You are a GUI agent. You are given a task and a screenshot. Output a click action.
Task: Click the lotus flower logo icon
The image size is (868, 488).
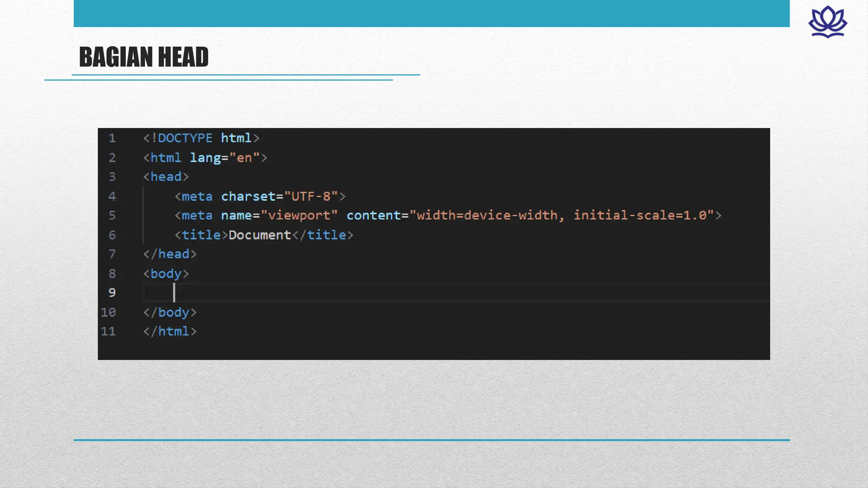pos(827,22)
